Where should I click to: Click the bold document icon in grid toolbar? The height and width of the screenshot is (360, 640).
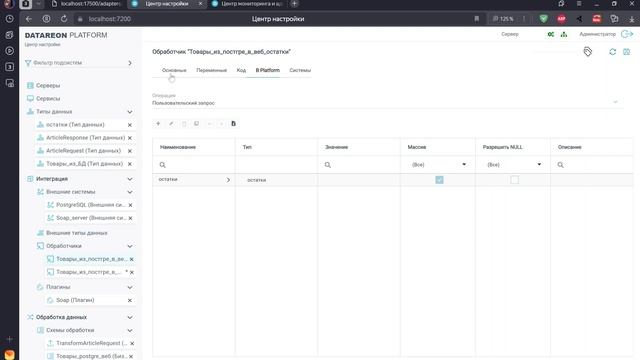pyautogui.click(x=233, y=124)
